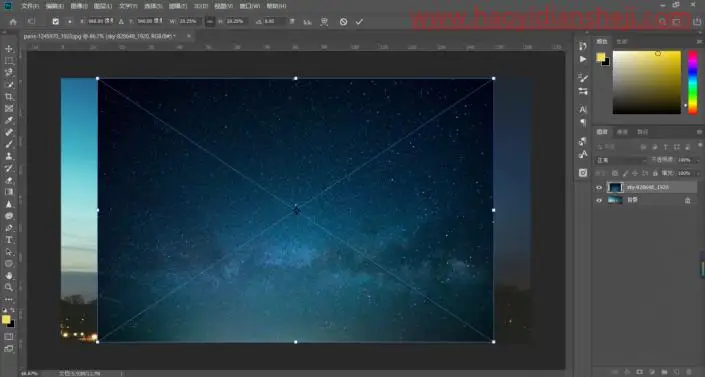Pick a color in the color field
705x377 pixels.
[647, 82]
